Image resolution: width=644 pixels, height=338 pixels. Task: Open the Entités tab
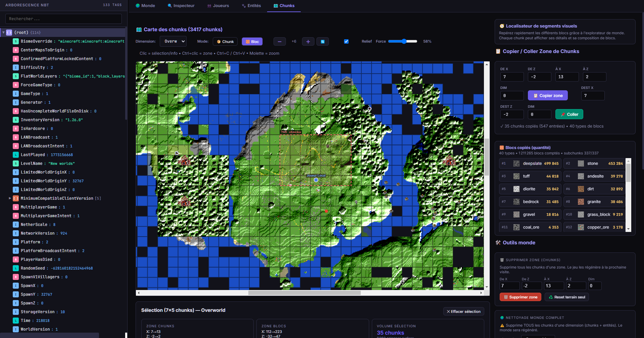point(251,5)
